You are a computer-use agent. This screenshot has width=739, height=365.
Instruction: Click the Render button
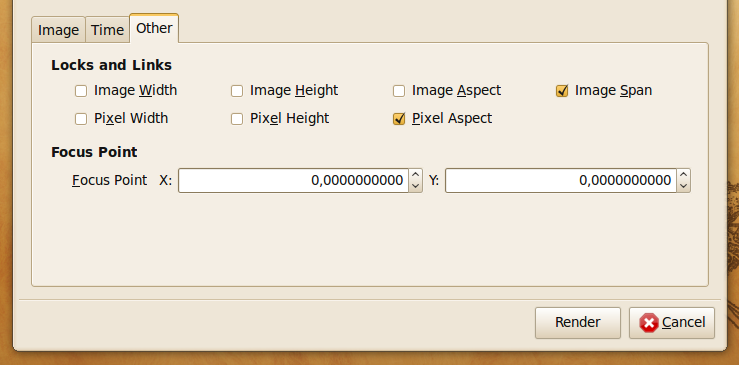coord(577,323)
